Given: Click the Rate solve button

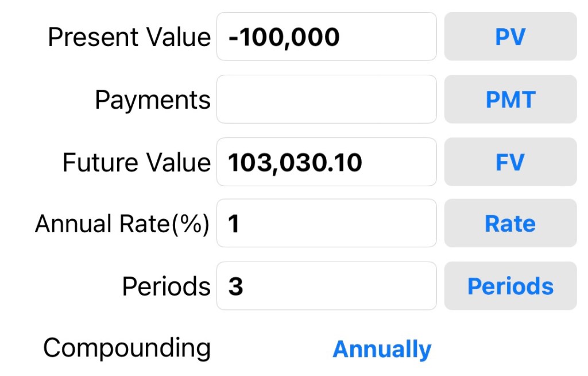Looking at the screenshot, I should [510, 224].
